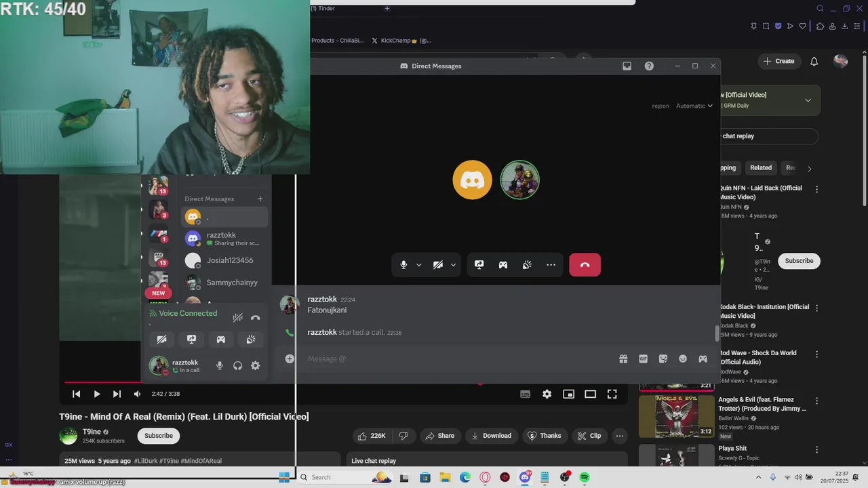
Task: Open the region Automatic dropdown
Action: pos(694,106)
